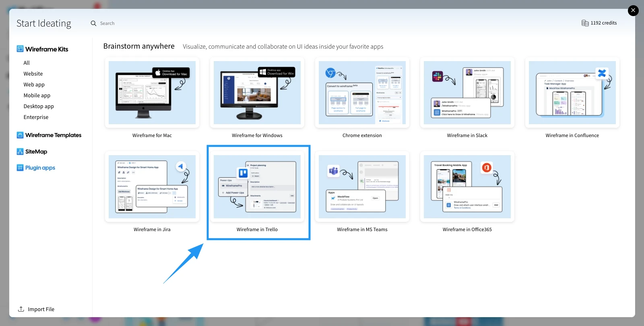Click the Wireframe Kits icon
644x326 pixels.
(20, 49)
